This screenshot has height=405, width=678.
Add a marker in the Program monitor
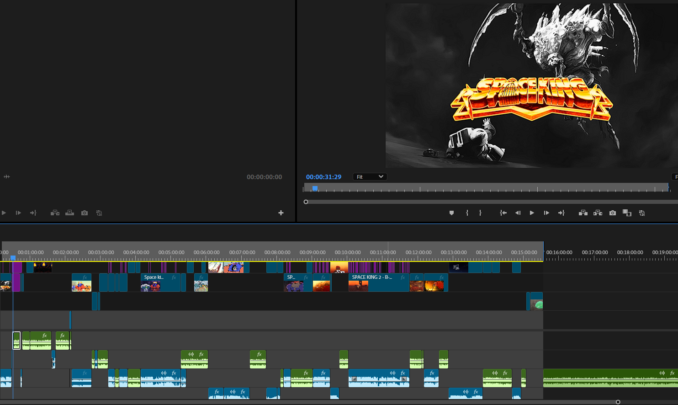451,213
